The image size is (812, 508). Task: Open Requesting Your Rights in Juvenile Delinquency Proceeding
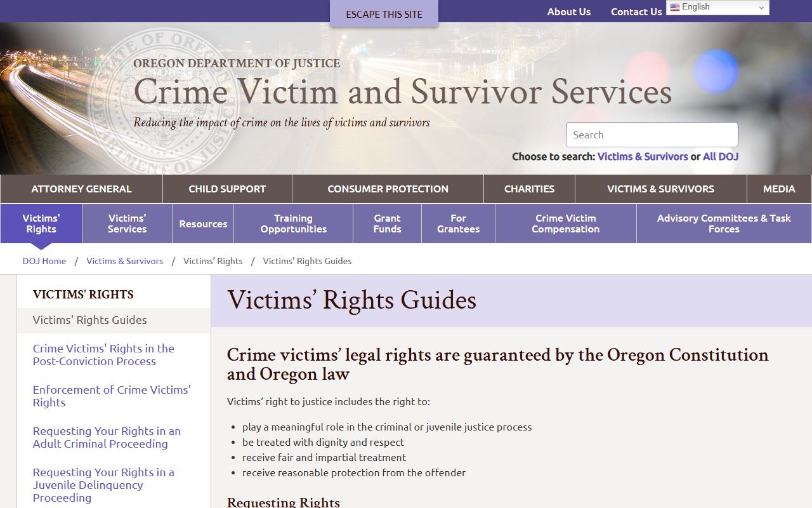tap(103, 485)
